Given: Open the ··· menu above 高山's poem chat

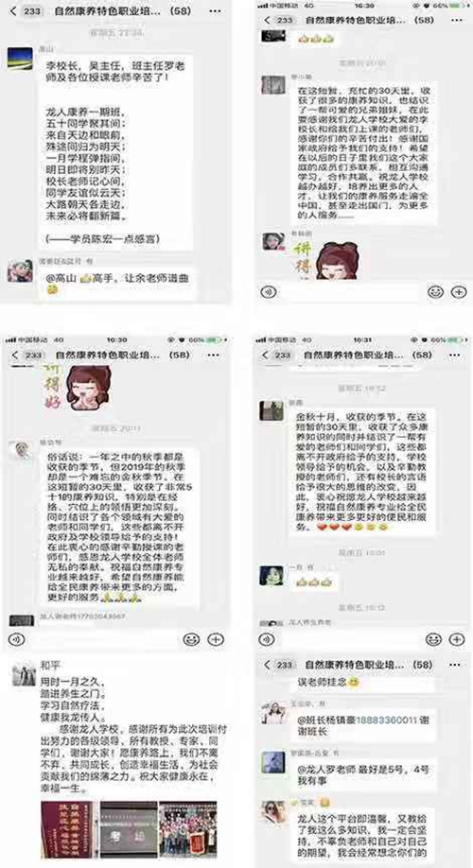Looking at the screenshot, I should [215, 10].
